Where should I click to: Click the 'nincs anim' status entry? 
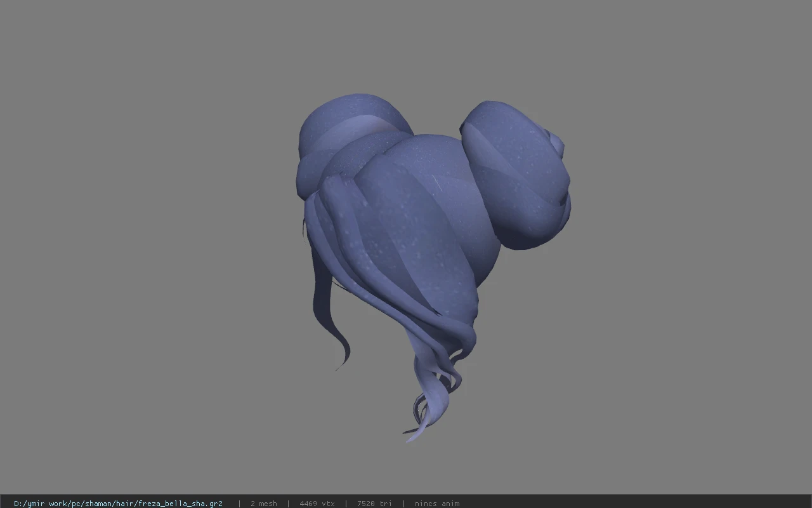coord(437,504)
